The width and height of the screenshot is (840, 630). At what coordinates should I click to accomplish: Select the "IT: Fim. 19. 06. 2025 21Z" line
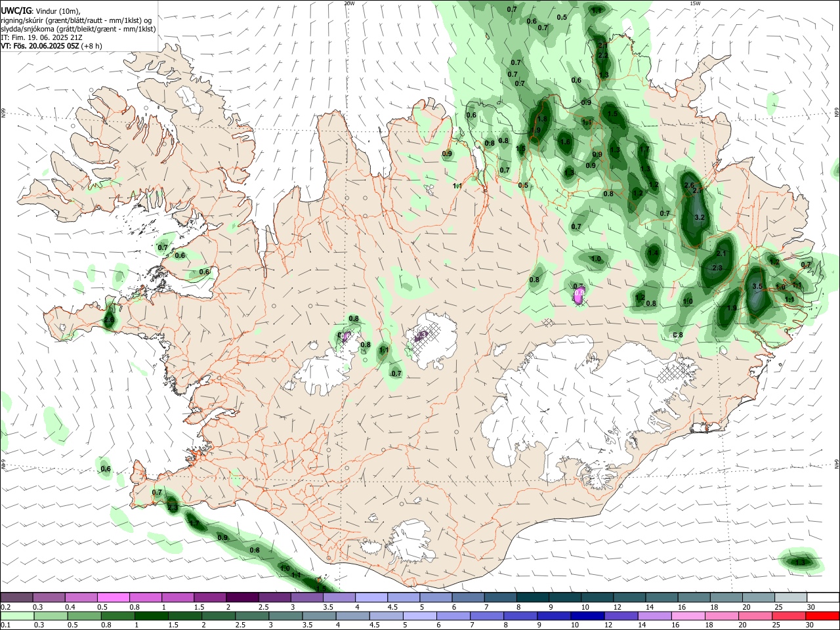click(41, 37)
